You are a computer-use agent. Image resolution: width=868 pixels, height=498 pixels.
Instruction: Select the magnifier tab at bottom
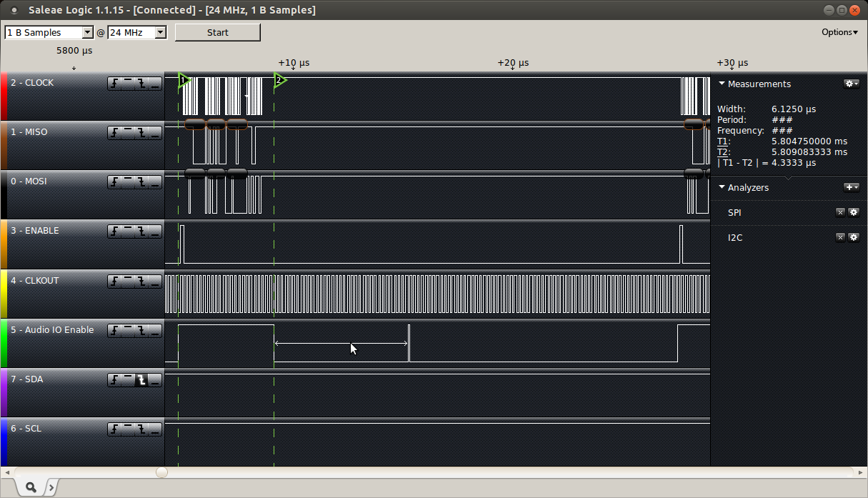click(31, 487)
